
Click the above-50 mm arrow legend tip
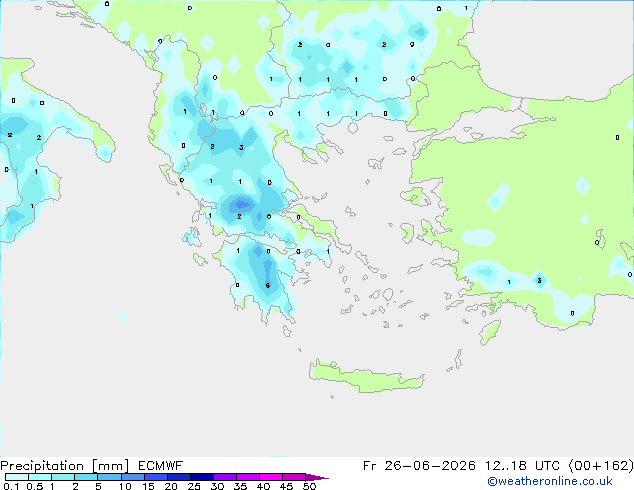tap(317, 477)
